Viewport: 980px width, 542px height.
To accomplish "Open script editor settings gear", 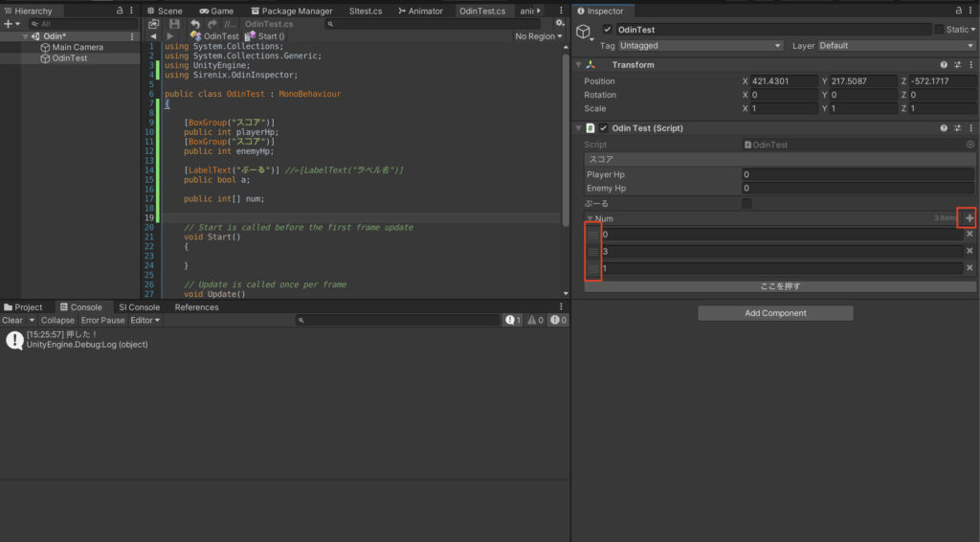I will [559, 23].
